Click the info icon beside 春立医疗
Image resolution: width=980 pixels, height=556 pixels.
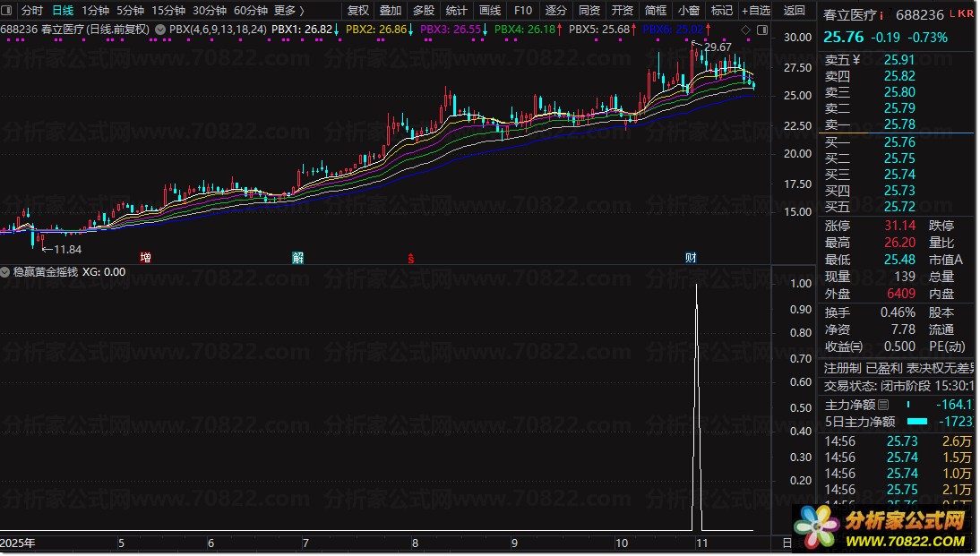881,15
